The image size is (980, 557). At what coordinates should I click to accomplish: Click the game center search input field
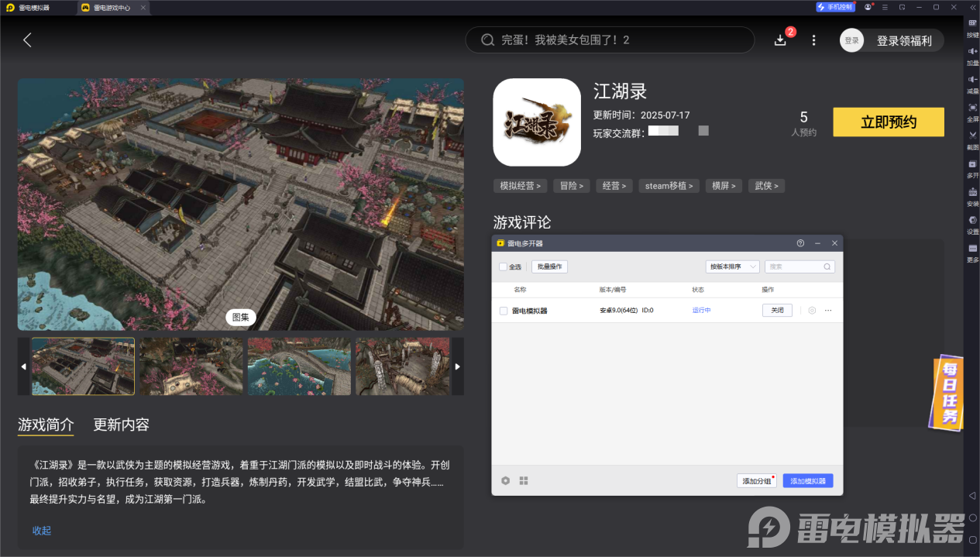coord(610,40)
